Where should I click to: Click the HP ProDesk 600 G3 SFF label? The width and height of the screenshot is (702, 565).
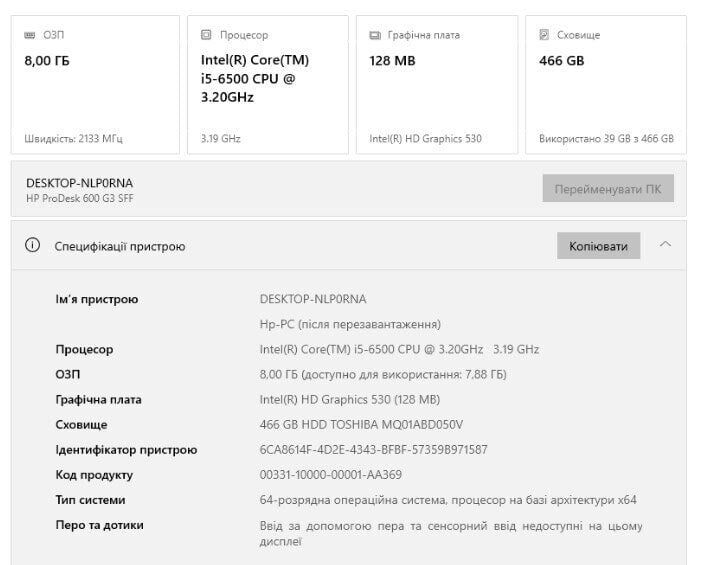(79, 198)
